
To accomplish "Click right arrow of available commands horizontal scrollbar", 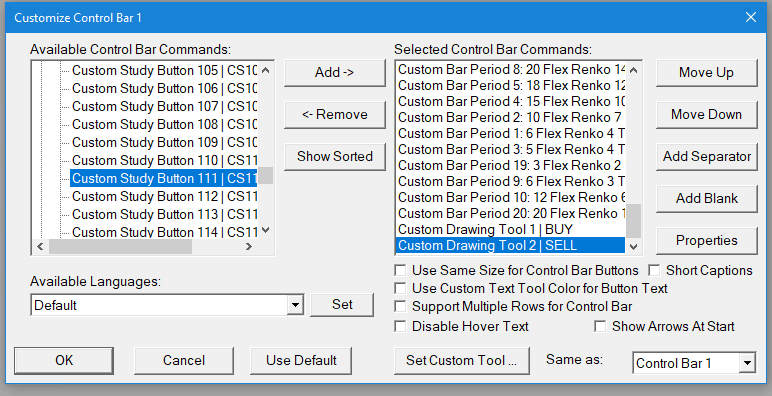I will [x=249, y=246].
